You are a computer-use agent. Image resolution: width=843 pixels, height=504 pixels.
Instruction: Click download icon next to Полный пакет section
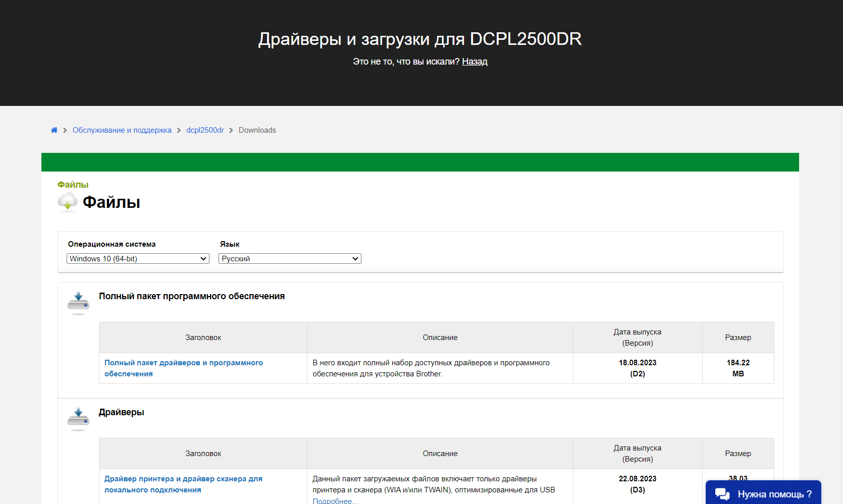pyautogui.click(x=78, y=303)
